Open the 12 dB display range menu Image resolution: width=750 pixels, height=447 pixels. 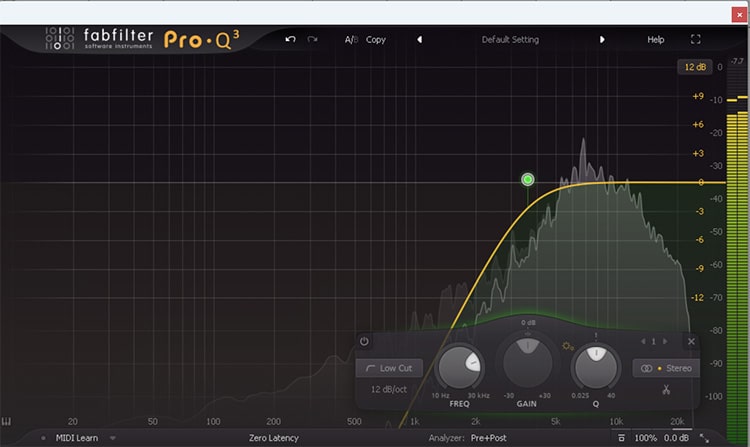695,67
